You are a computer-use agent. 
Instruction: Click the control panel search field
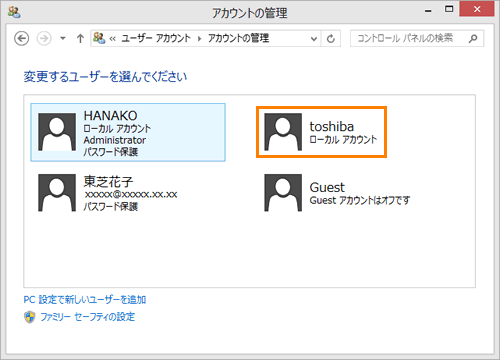coord(417,38)
